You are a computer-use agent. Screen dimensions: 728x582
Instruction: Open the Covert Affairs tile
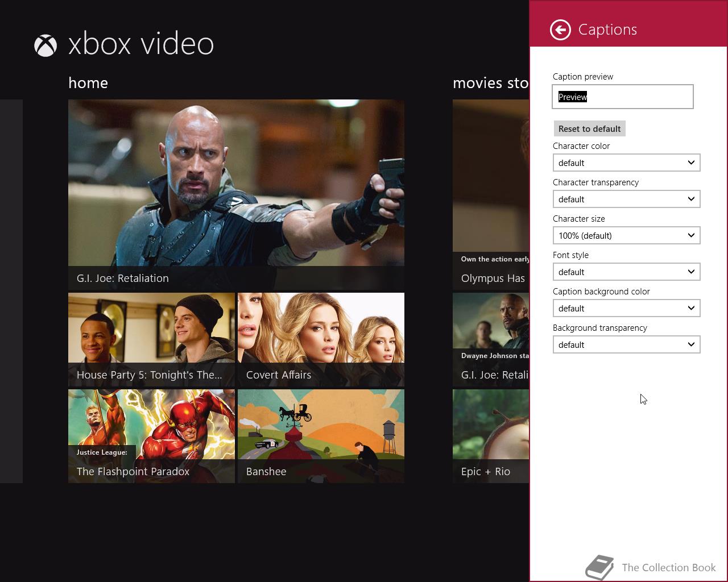pos(321,340)
